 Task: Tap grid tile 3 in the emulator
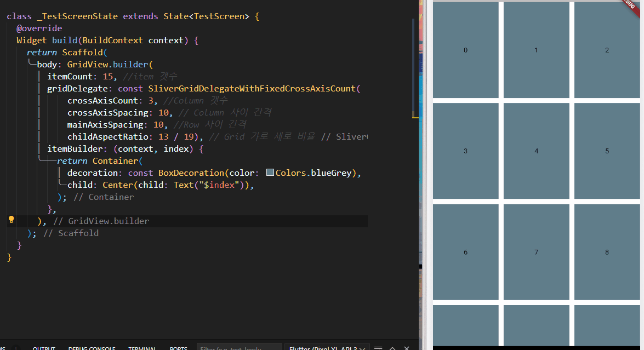465,151
